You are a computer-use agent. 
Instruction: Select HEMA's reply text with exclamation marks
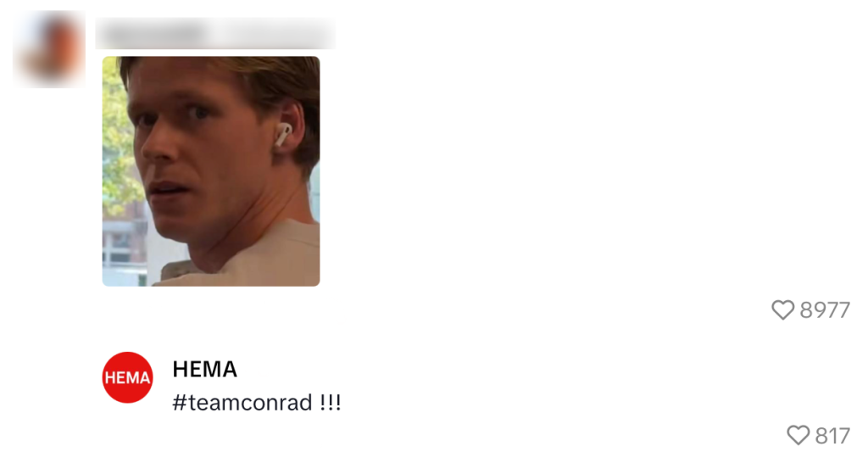click(257, 403)
